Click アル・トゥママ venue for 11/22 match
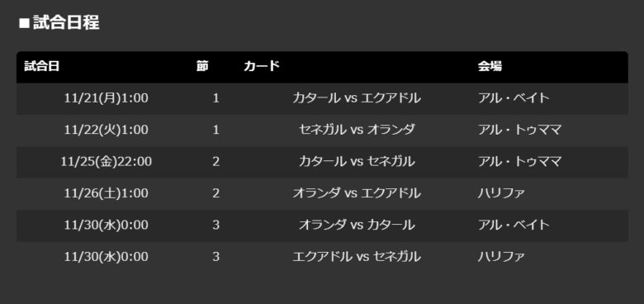The height and width of the screenshot is (304, 644). click(x=519, y=130)
